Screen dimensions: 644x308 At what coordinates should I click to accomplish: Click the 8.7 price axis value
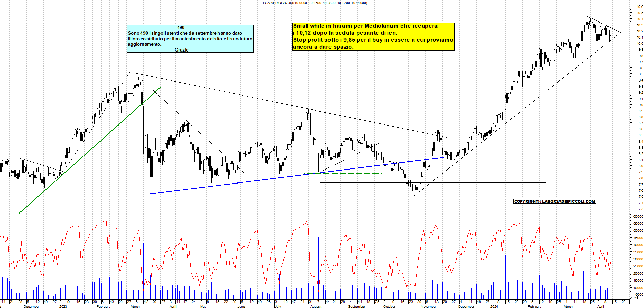pos(641,123)
